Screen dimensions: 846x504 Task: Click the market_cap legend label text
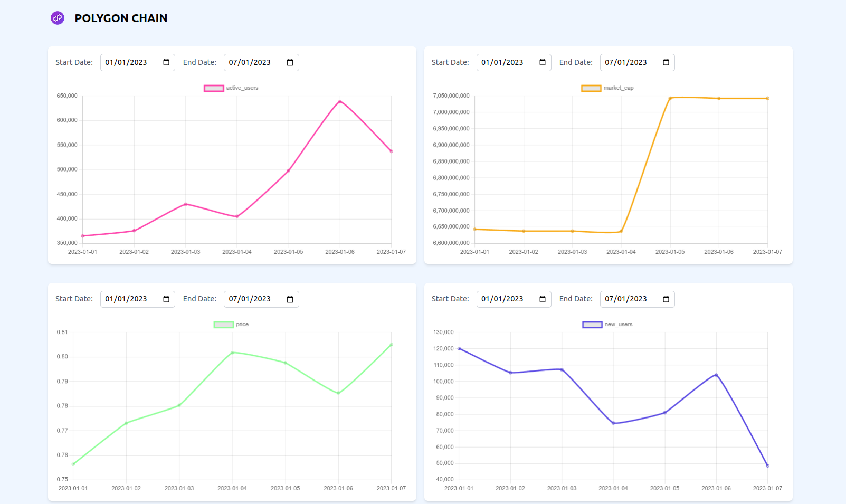click(619, 88)
